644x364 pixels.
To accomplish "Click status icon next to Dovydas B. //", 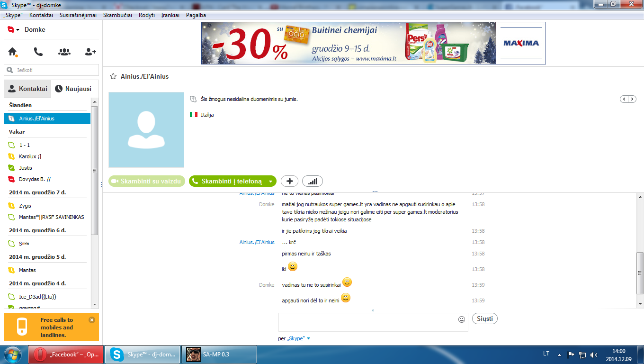I will tap(12, 179).
